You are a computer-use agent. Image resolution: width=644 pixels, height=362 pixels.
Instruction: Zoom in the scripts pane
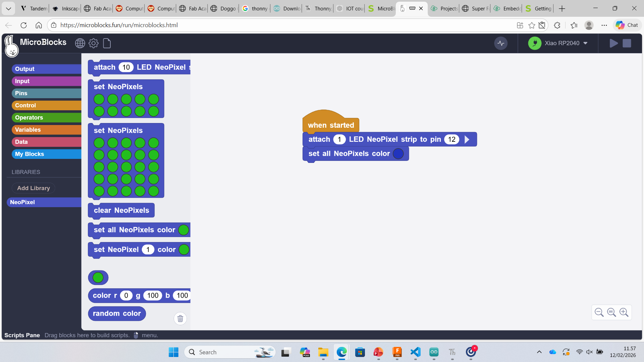[624, 312]
